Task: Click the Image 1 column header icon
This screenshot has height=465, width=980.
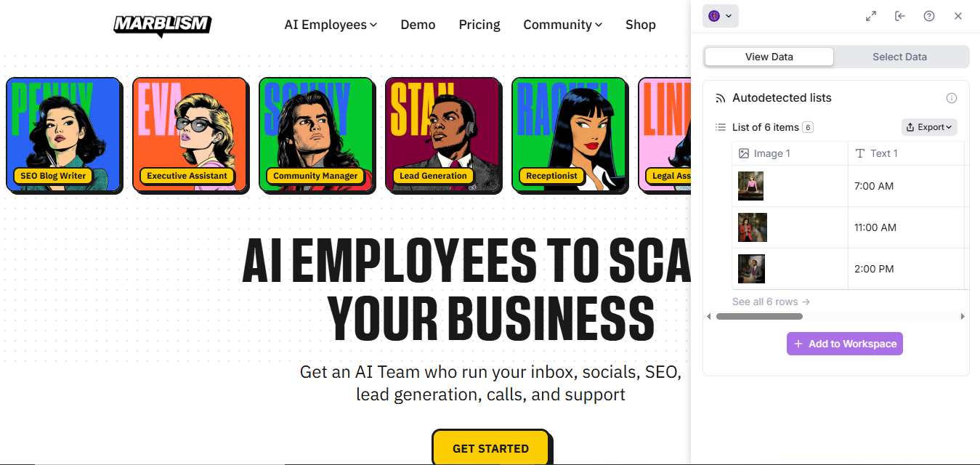Action: pos(743,153)
